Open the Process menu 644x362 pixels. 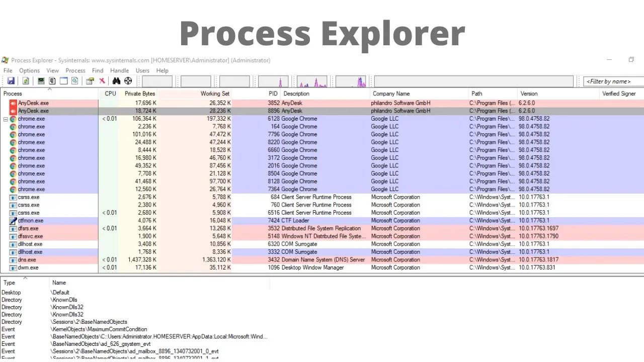point(75,70)
